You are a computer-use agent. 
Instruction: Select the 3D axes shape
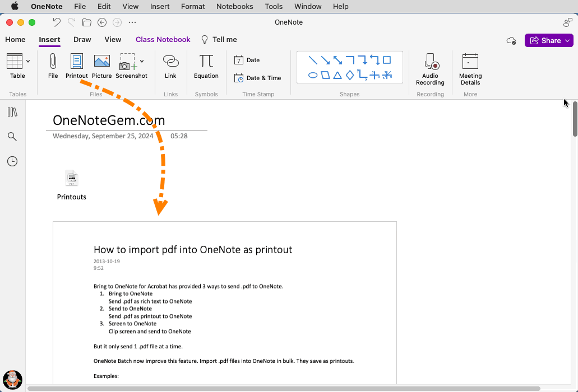pos(387,75)
